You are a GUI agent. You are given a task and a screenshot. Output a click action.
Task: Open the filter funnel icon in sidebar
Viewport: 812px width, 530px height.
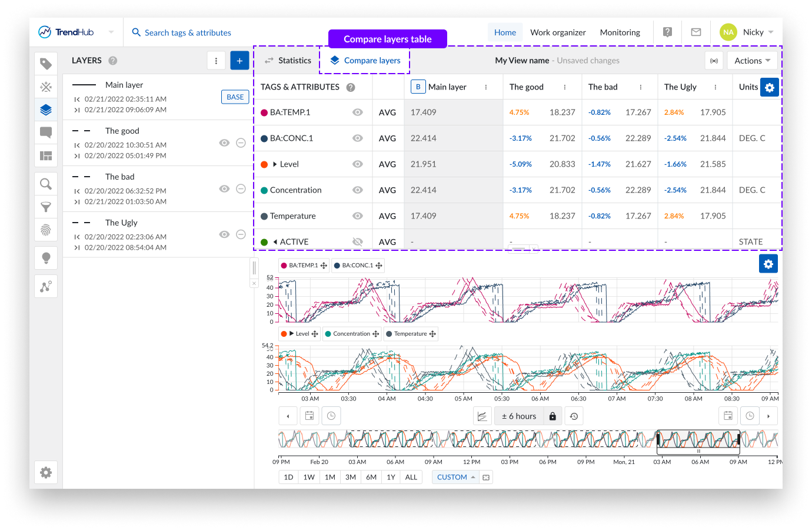[46, 207]
